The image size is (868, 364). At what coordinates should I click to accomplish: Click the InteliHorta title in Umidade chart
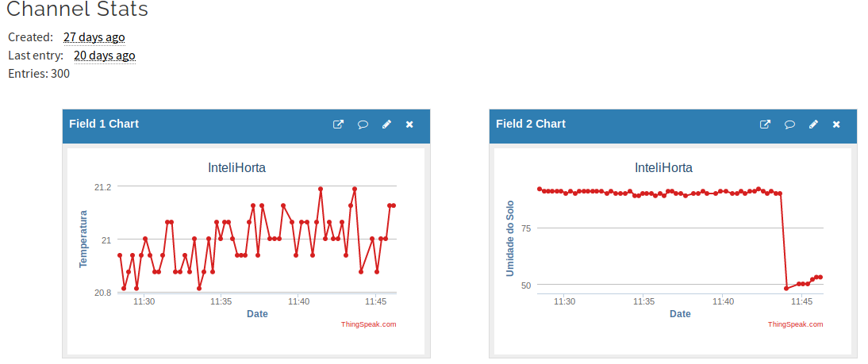[x=663, y=168]
